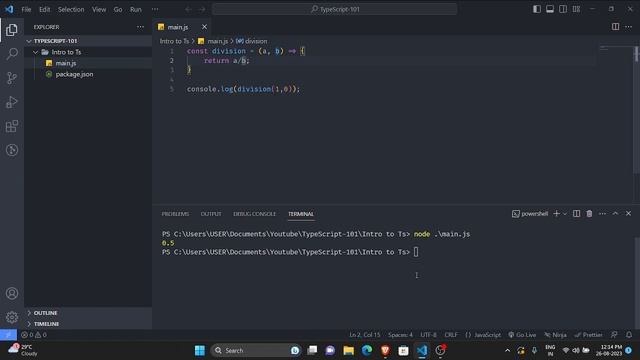Change end of line CRLF setting

(451, 335)
